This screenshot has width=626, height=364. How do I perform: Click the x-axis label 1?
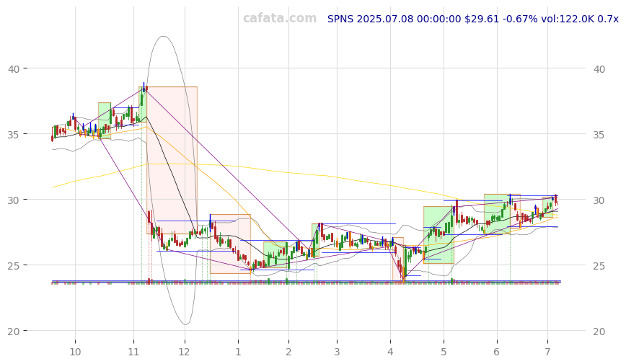click(238, 352)
